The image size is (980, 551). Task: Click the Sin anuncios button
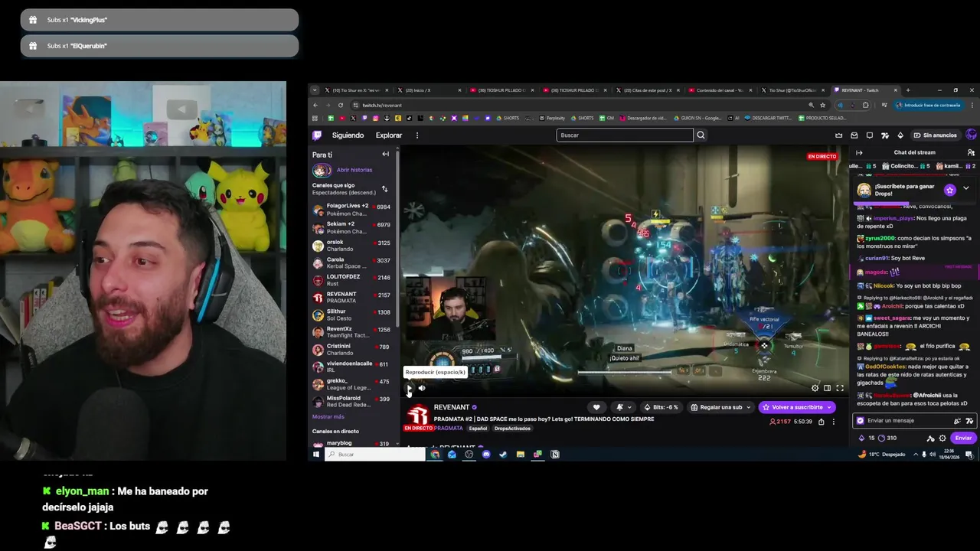pyautogui.click(x=936, y=135)
